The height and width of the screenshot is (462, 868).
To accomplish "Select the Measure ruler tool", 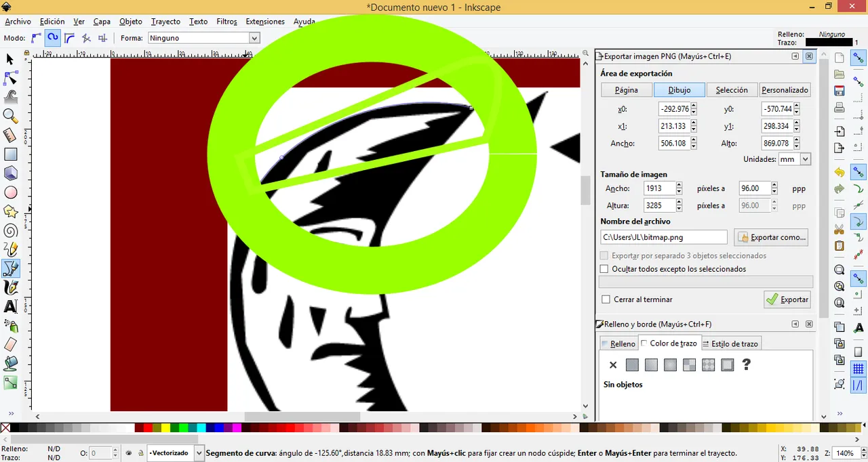I will (x=10, y=135).
